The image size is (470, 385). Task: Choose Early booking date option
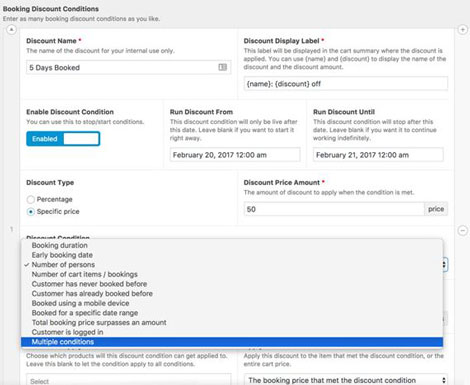coord(232,255)
